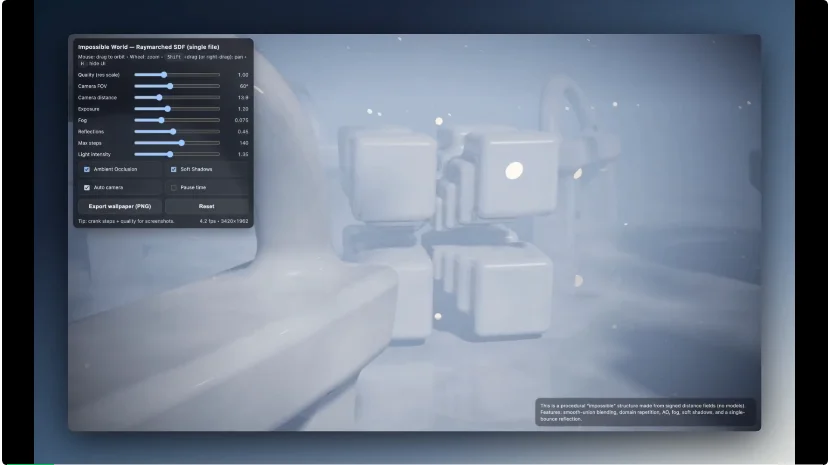Image resolution: width=830 pixels, height=465 pixels.
Task: Click the Shift key hint in instructions
Action: (174, 57)
